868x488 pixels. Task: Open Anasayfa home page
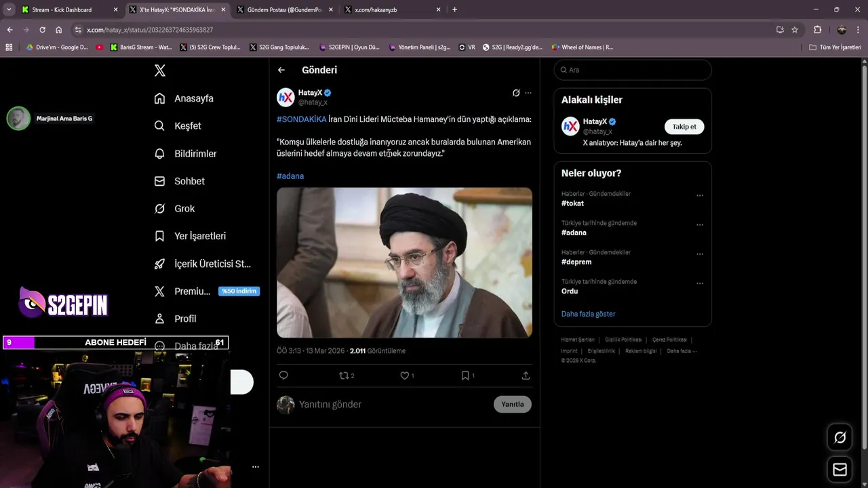pos(184,98)
